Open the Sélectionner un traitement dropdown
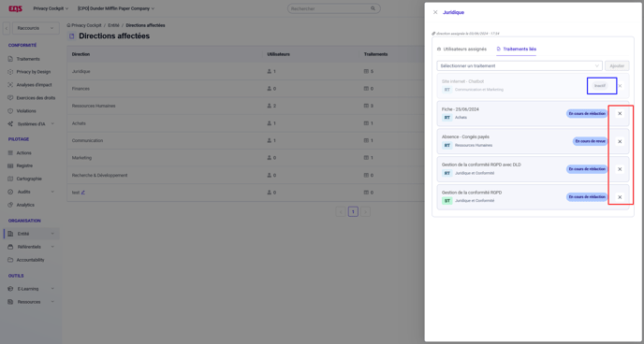644x344 pixels. 520,65
